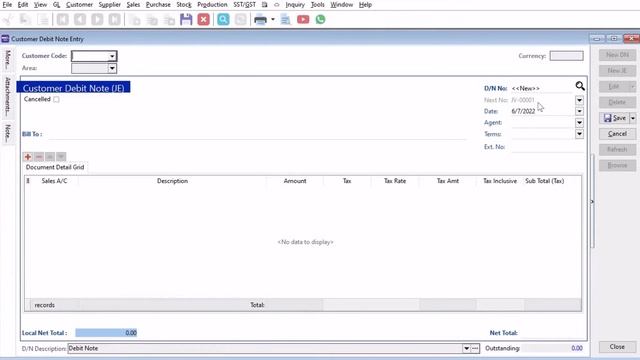Click the small icon before Inquiry menu

(276, 5)
